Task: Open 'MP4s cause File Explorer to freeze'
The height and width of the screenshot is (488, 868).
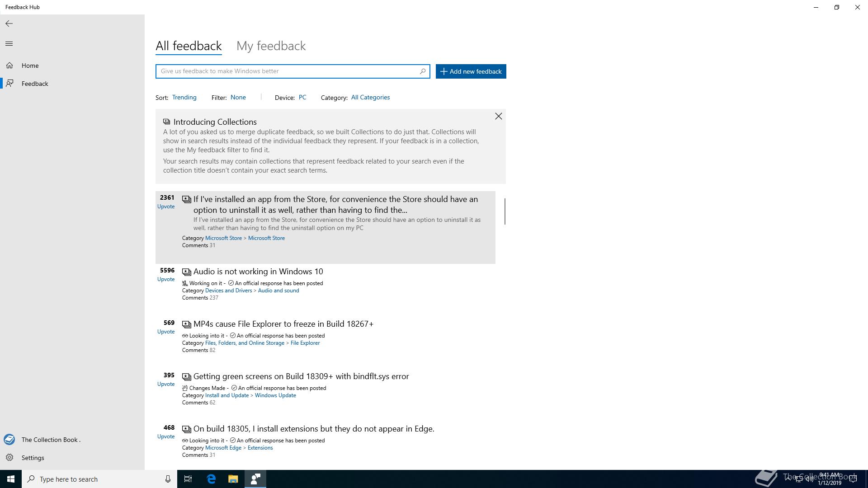Action: 283,324
